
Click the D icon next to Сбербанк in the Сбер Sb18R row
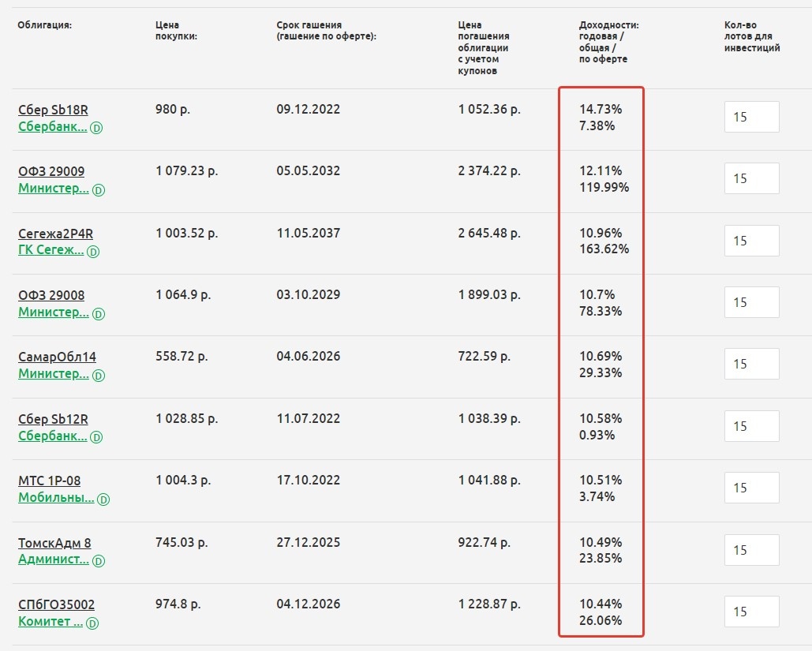(96, 127)
